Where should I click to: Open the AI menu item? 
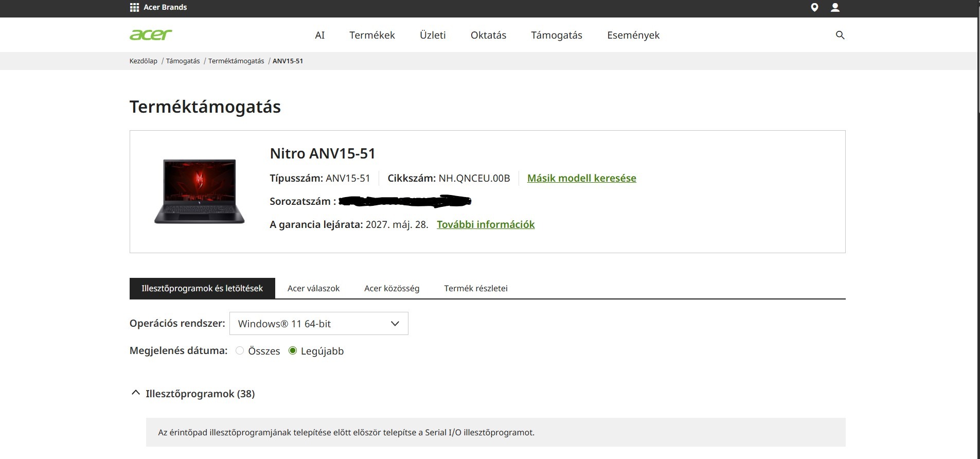[320, 35]
